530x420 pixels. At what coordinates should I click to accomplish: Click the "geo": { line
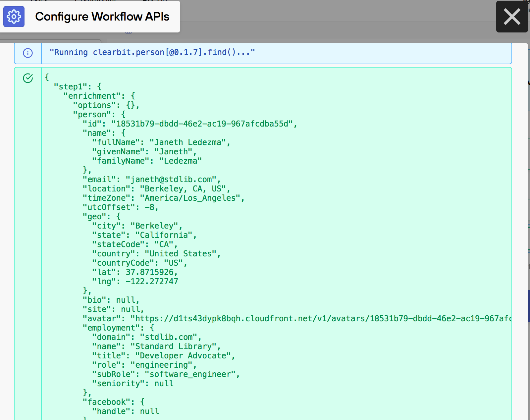point(102,217)
